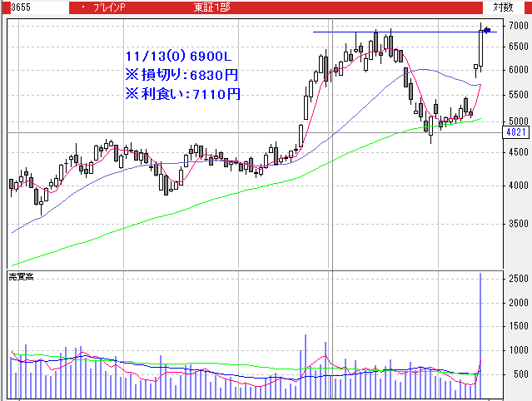Click the 500 volume axis label

(520, 374)
